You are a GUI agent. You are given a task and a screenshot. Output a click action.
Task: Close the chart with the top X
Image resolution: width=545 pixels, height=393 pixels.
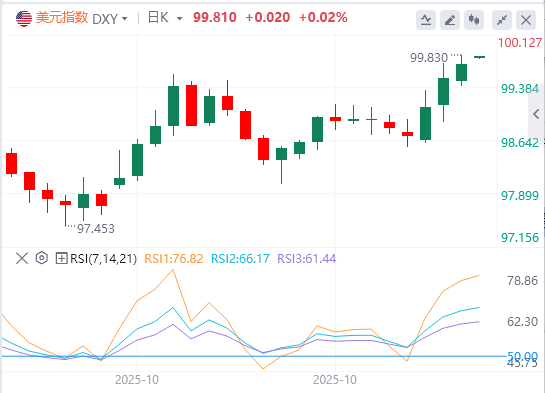click(x=526, y=20)
